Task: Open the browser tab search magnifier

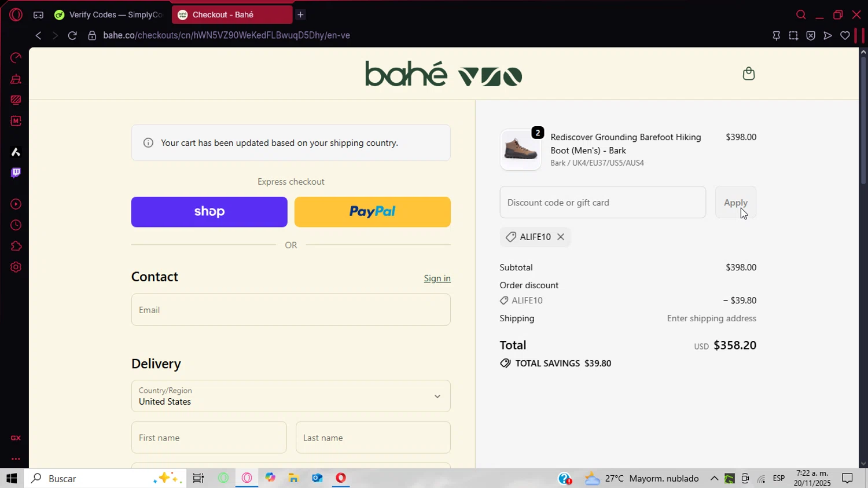Action: click(x=801, y=14)
